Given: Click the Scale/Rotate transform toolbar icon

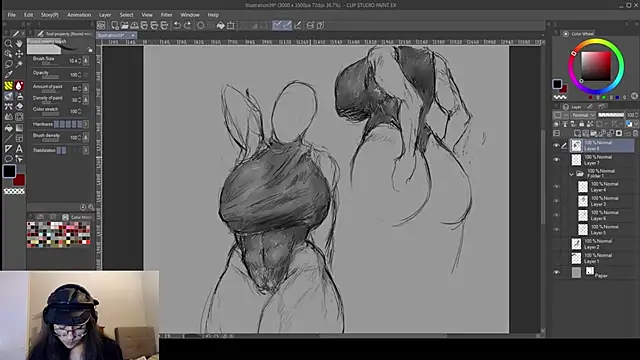Looking at the screenshot, I should [231, 25].
